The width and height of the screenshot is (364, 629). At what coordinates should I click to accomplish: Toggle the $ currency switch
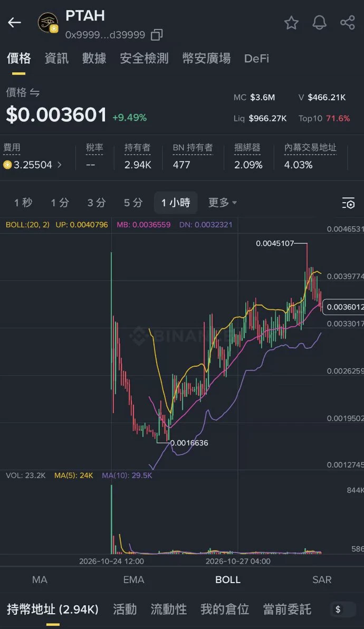343,609
